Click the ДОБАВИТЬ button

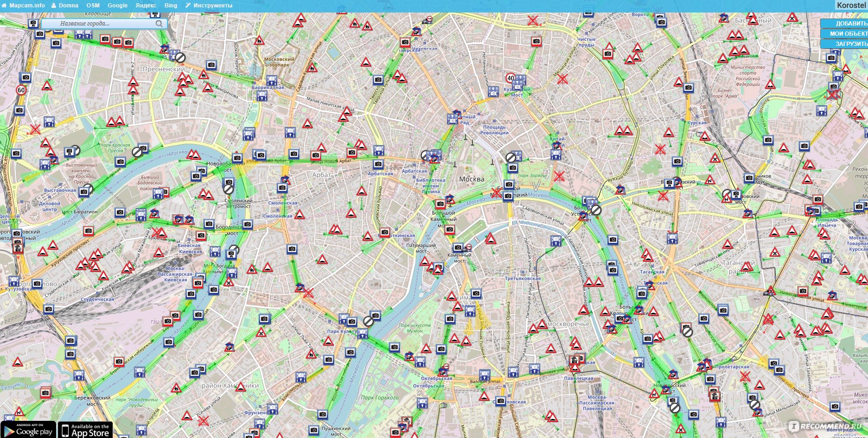(x=845, y=23)
